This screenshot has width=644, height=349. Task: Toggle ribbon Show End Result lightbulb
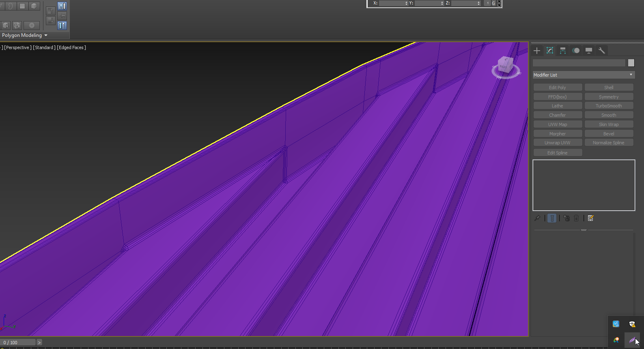(62, 6)
